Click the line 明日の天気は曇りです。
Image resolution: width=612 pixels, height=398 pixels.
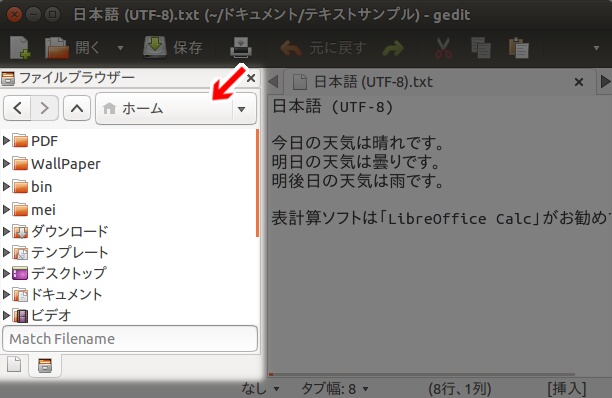pos(356,162)
